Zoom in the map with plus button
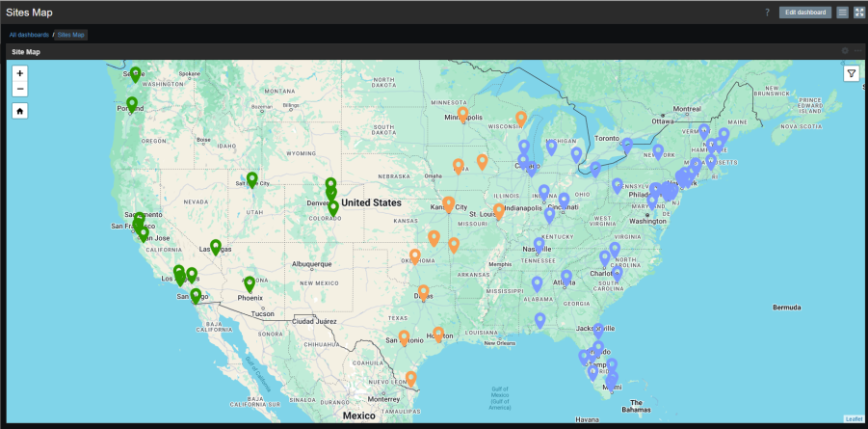The image size is (868, 429). [x=20, y=73]
